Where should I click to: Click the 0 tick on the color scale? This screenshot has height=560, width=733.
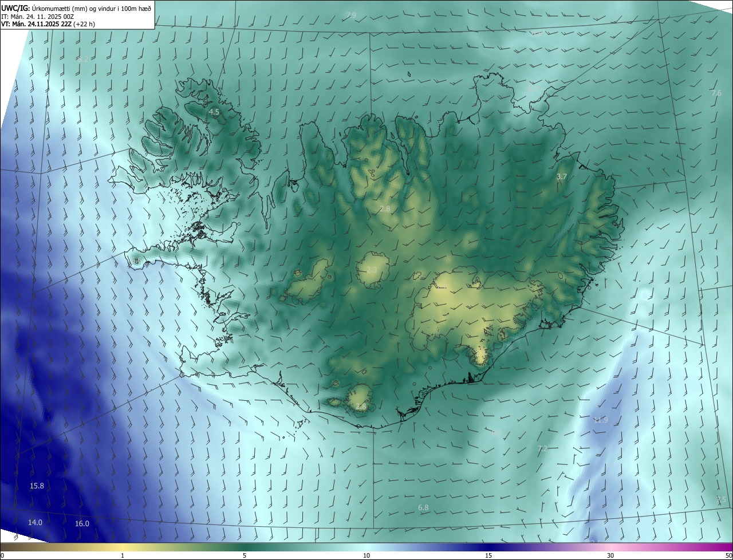coord(2,555)
